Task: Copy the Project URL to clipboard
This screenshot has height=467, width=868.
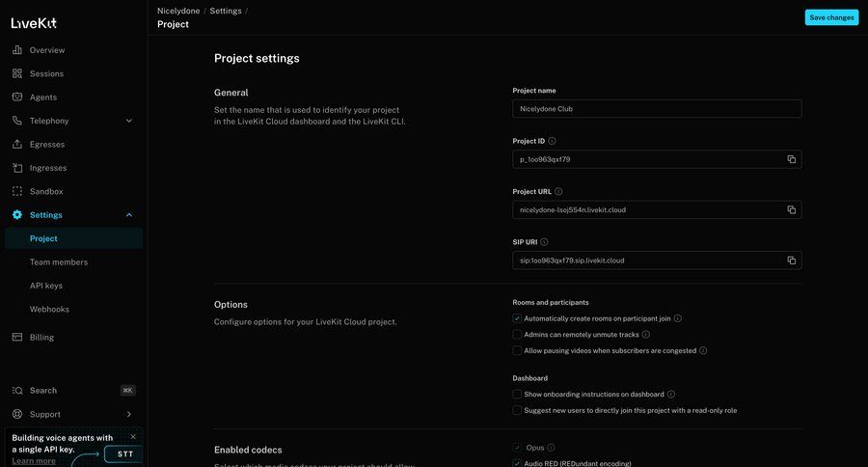Action: pos(791,209)
